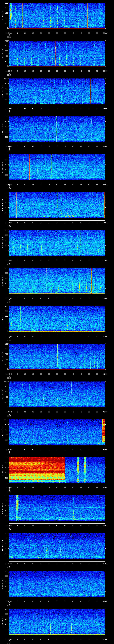The height and width of the screenshot is (644, 114).
Task: Click the '44:00' end time label
Action: pyautogui.click(x=105, y=487)
